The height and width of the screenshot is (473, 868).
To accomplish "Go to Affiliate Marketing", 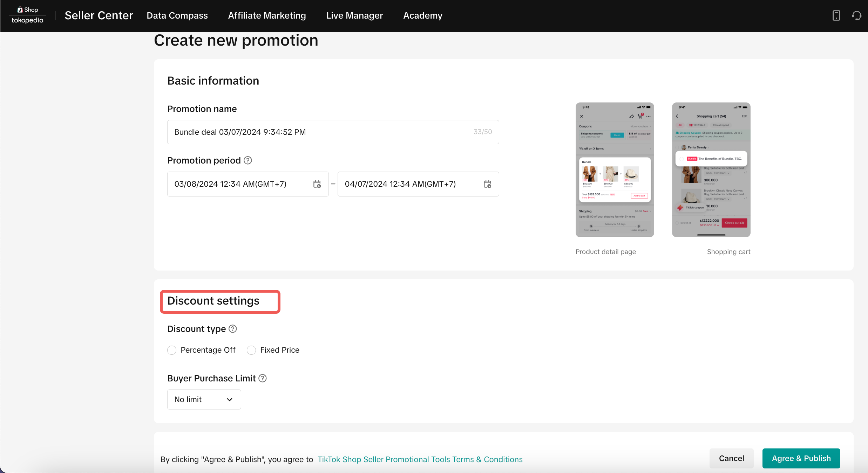I will [267, 15].
